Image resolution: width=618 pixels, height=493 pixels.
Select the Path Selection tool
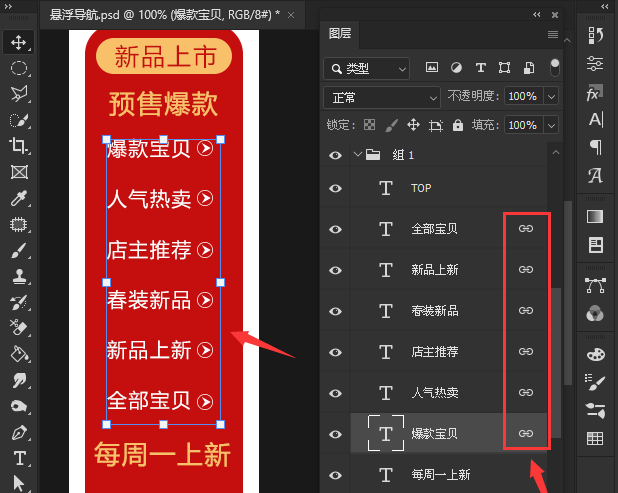tap(18, 483)
